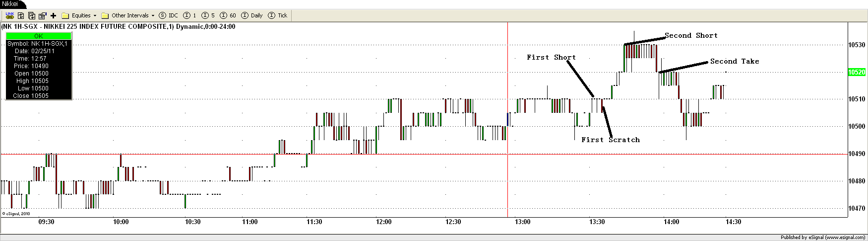Click the Other Intervals folder icon
Viewport: 868px width, 241px height.
(x=105, y=15)
